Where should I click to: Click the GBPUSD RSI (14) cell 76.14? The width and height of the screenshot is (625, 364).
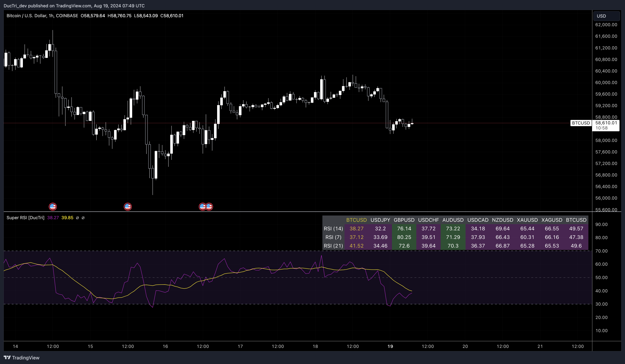404,229
